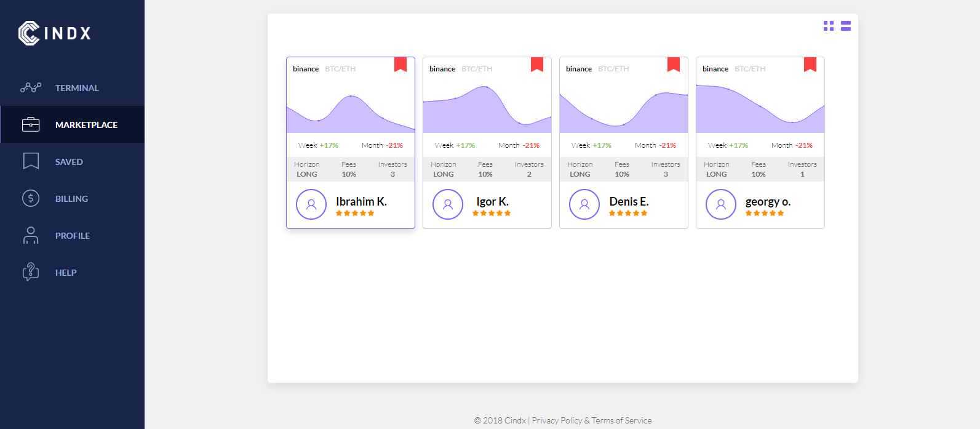Remove bookmark from georgy o.'s card
This screenshot has width=980, height=429.
[810, 64]
